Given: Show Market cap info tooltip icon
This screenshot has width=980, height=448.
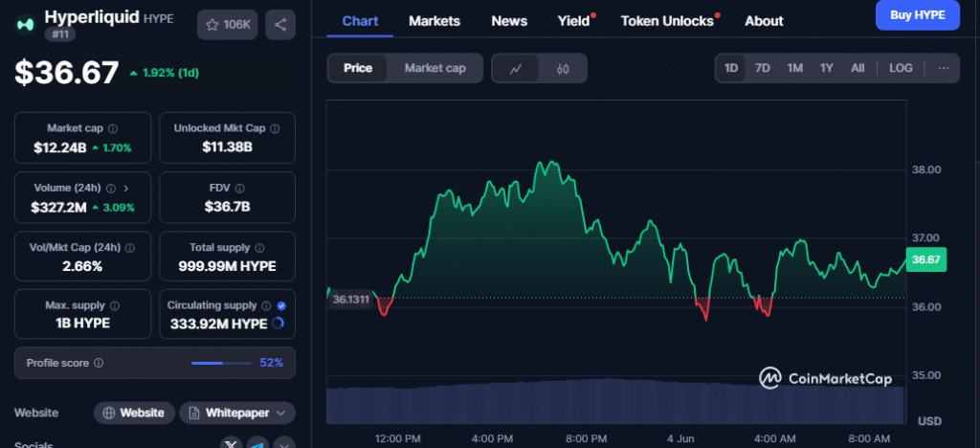Looking at the screenshot, I should (113, 128).
